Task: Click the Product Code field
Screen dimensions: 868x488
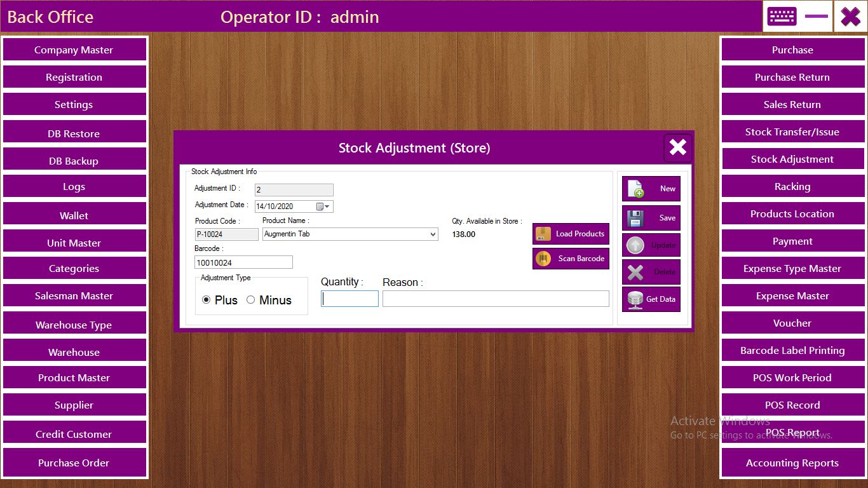Action: (226, 234)
